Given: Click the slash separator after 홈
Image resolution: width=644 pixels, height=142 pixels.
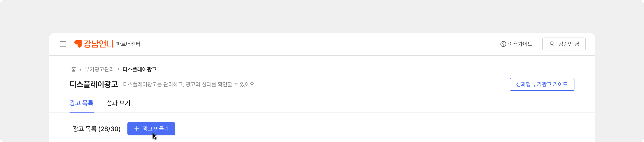Looking at the screenshot, I should pyautogui.click(x=80, y=70).
